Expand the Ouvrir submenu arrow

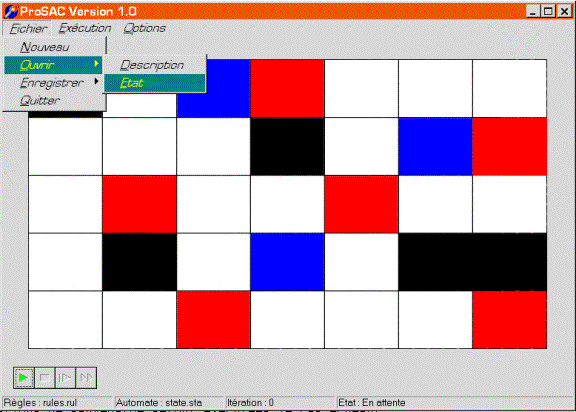point(97,64)
